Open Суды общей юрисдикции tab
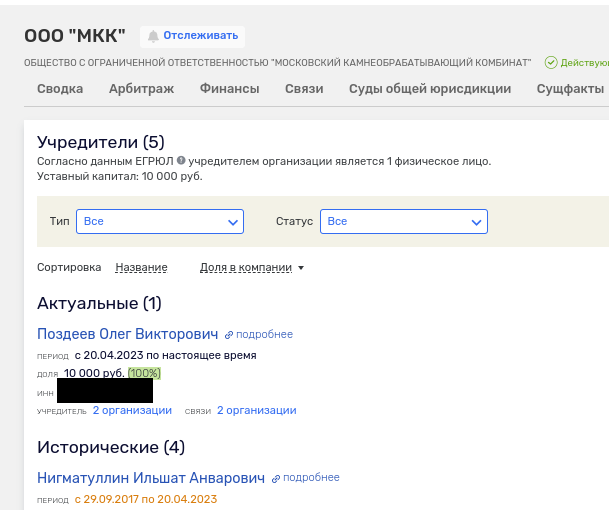Screen dimensions: 609x510 430,89
